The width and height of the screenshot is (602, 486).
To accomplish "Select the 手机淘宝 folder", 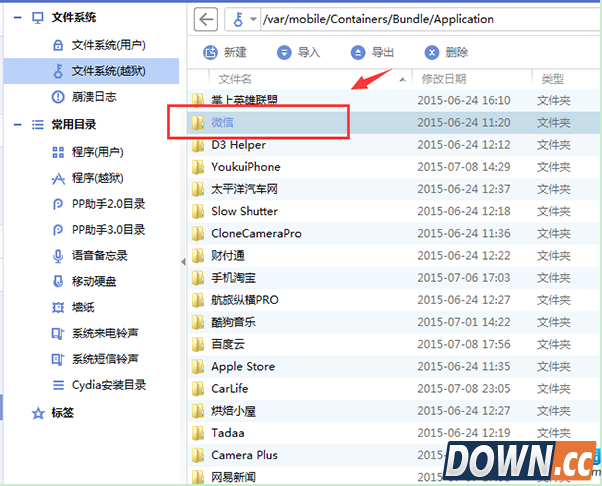I will click(x=395, y=278).
